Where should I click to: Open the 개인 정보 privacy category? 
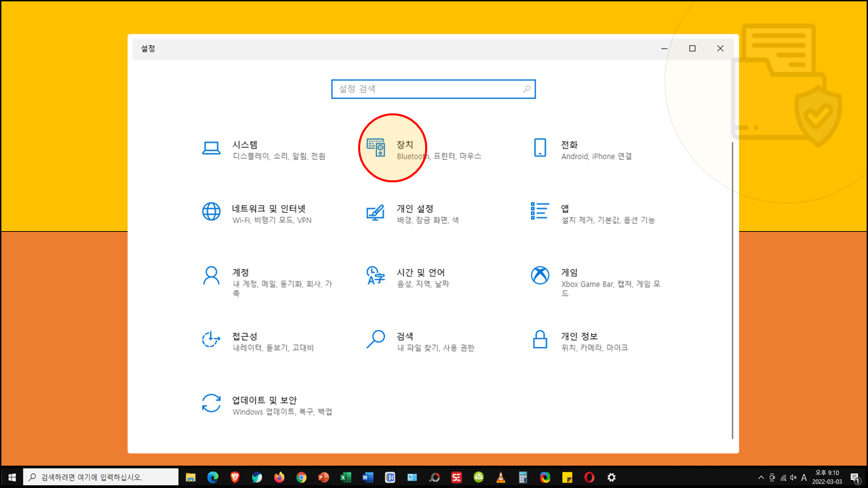coord(580,341)
